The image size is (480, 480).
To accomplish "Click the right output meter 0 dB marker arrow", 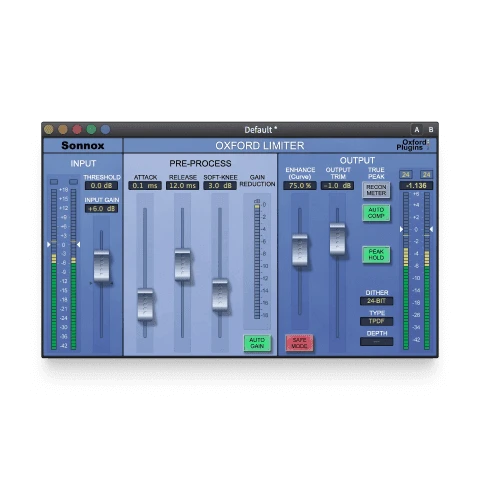I will click(431, 229).
